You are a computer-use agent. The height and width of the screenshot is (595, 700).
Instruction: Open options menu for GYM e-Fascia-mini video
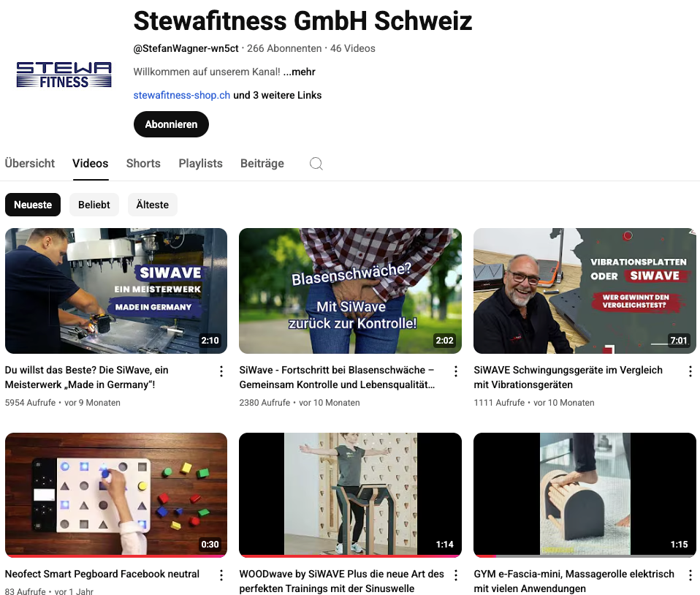click(x=691, y=575)
